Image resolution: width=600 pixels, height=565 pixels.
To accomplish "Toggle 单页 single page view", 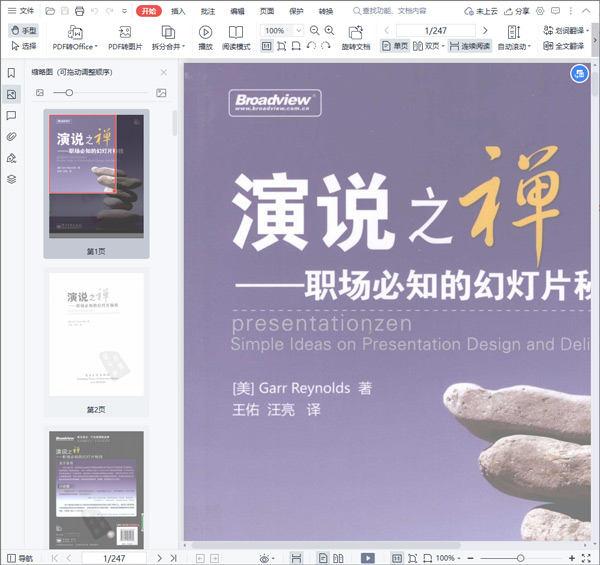I will click(x=395, y=46).
